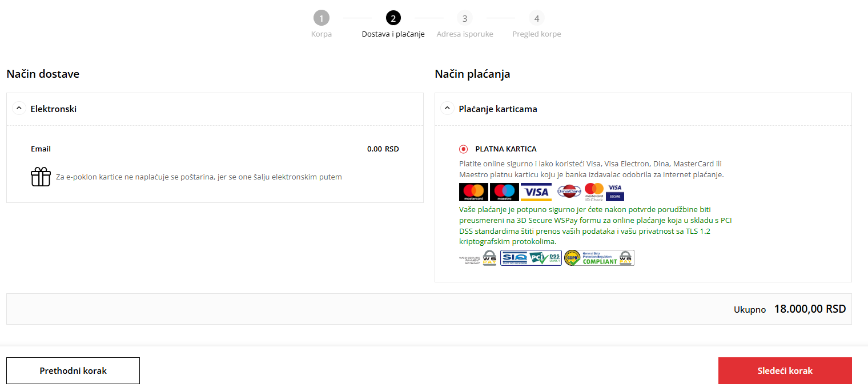This screenshot has height=391, width=868.
Task: Go to step 1 Korpa
Action: coord(322,19)
